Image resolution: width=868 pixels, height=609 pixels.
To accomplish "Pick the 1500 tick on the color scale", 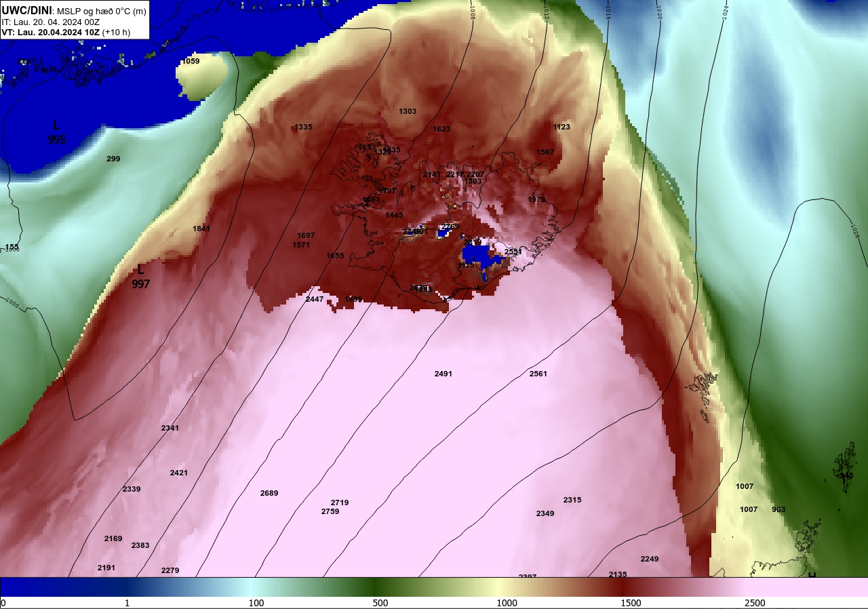I will [631, 603].
